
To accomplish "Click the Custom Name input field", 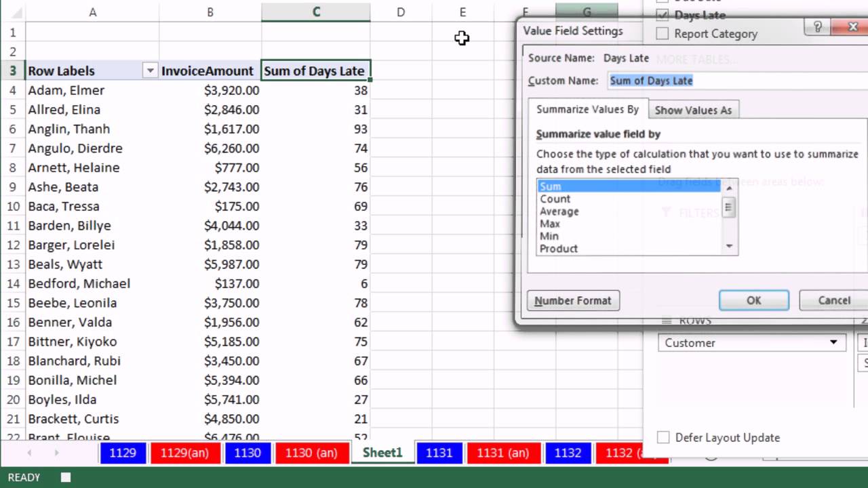I will 738,81.
